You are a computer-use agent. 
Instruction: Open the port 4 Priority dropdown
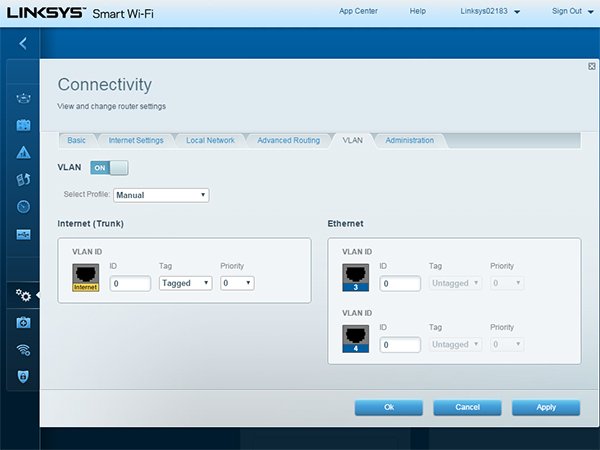click(x=507, y=344)
